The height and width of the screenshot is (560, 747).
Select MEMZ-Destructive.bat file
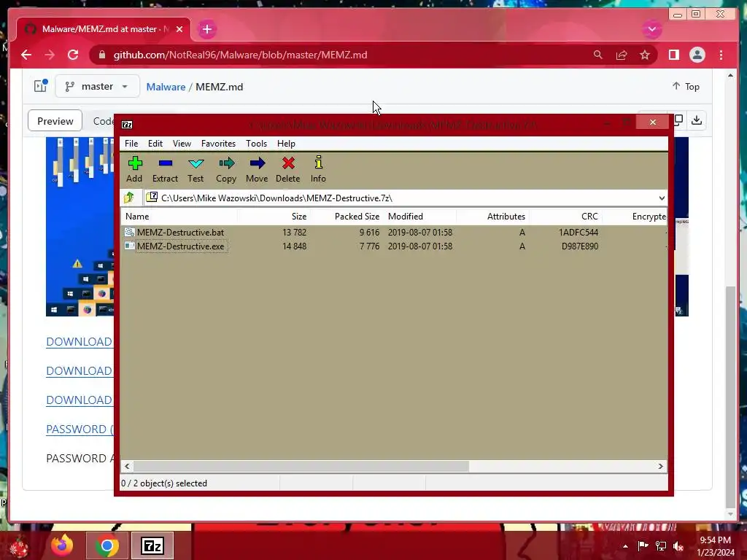(x=180, y=233)
